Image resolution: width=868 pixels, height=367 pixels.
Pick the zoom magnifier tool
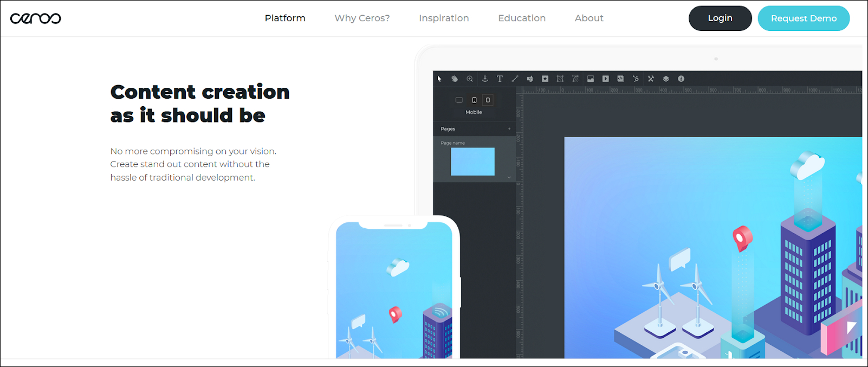point(470,79)
